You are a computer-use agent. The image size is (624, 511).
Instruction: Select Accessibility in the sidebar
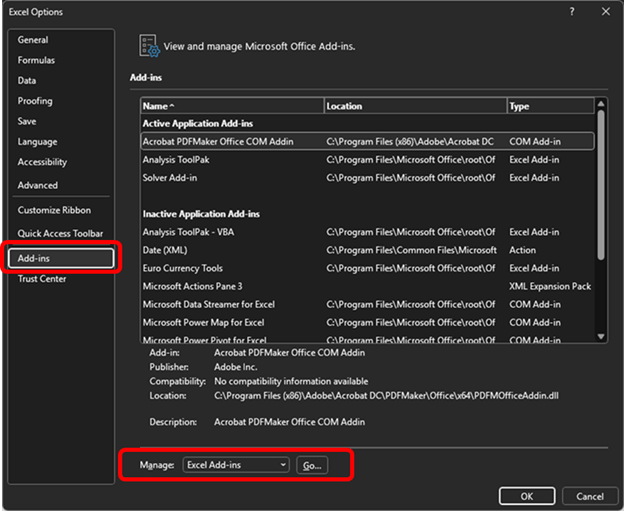pos(42,162)
